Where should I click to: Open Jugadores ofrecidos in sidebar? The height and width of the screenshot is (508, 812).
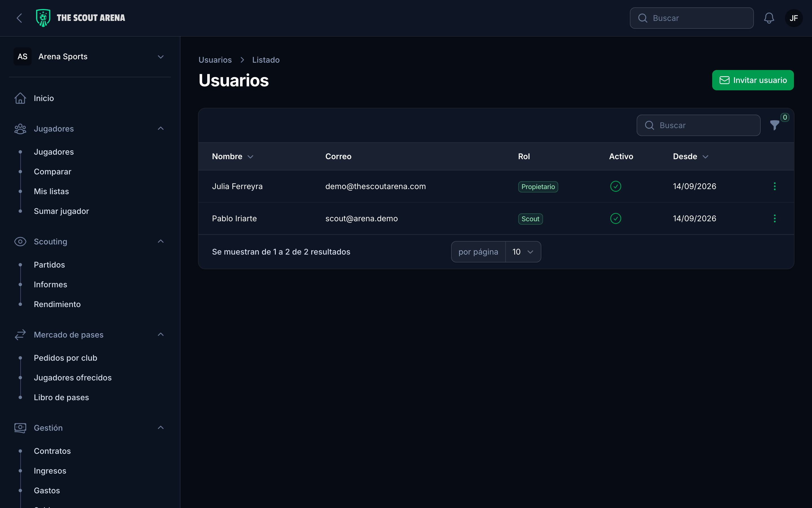click(73, 378)
